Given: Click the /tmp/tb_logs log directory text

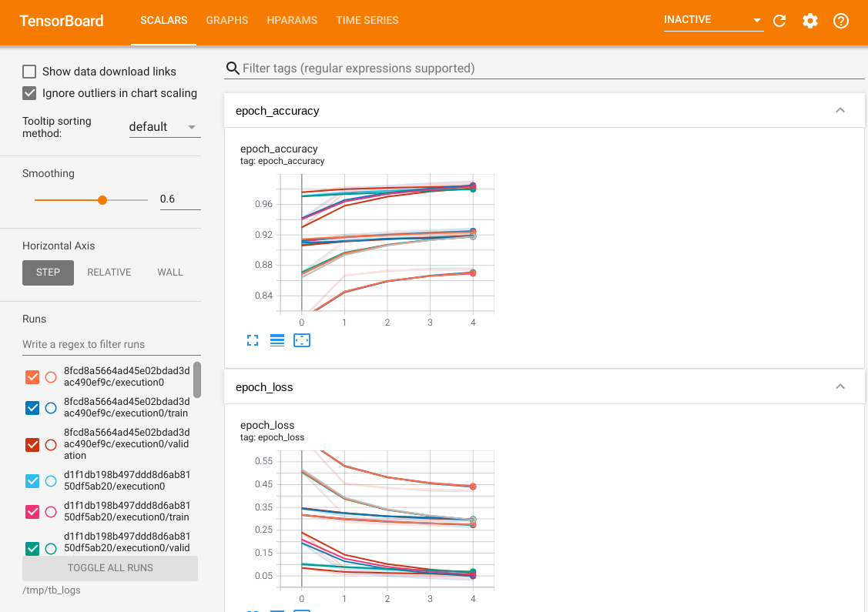Looking at the screenshot, I should coord(52,590).
